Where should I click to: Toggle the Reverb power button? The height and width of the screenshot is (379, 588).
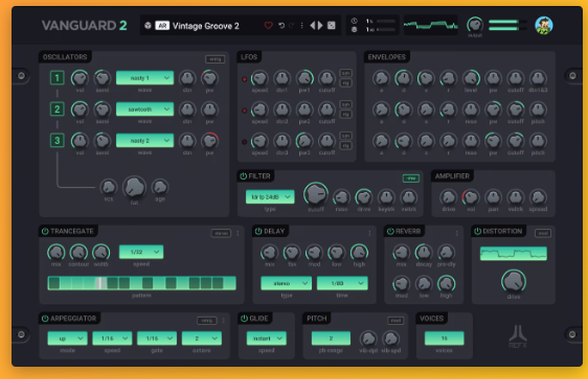pyautogui.click(x=390, y=231)
